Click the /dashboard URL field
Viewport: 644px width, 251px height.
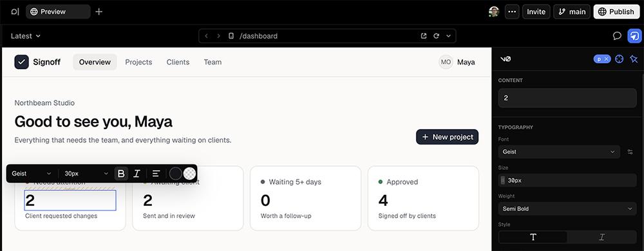(x=327, y=36)
